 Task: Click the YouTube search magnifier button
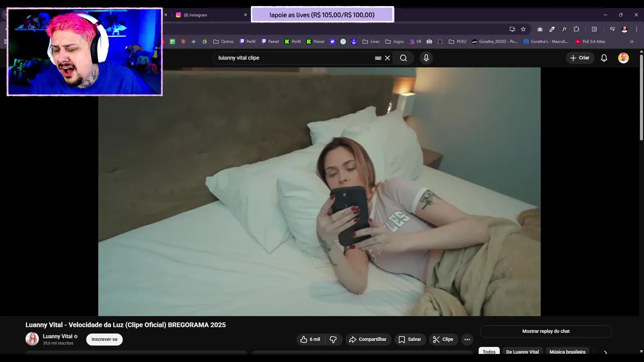pyautogui.click(x=404, y=58)
